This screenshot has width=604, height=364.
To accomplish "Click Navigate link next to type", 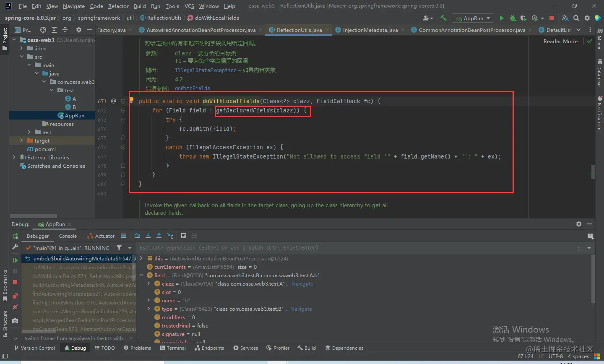I will coord(301,309).
